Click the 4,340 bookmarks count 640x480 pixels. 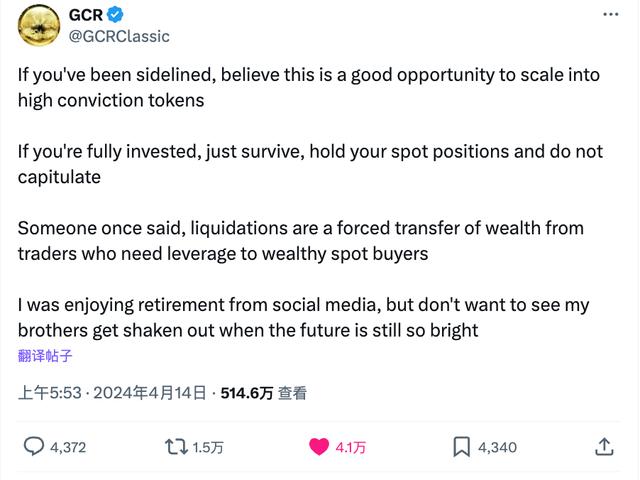498,447
